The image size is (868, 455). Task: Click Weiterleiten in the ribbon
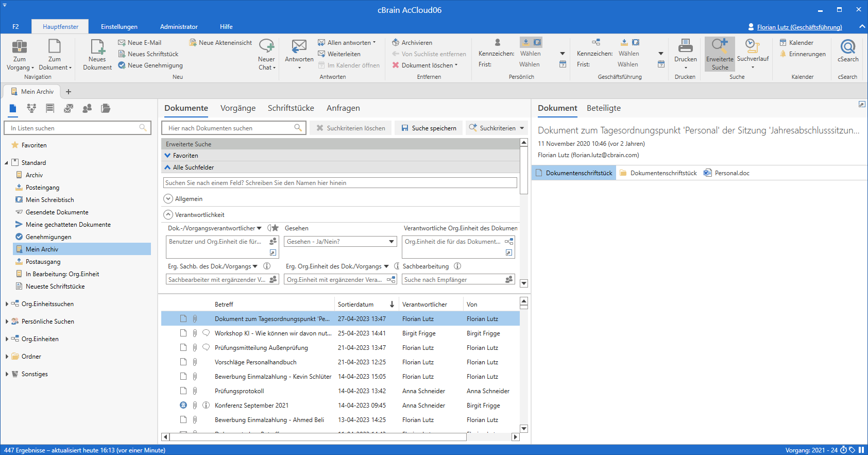(x=339, y=54)
